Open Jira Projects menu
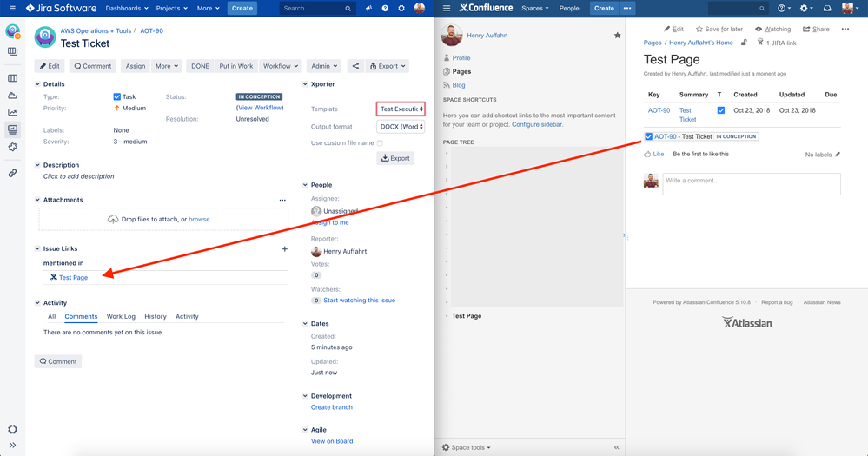This screenshot has width=868, height=456. tap(172, 9)
